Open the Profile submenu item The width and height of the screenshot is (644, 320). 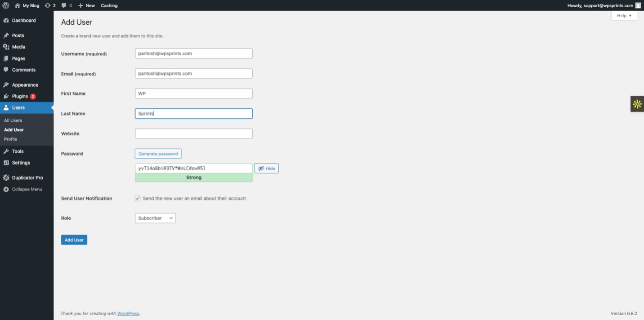[x=11, y=139]
